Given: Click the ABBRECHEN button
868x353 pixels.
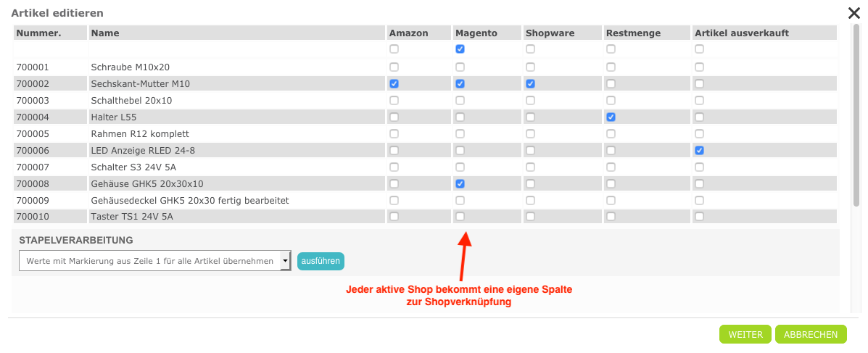Looking at the screenshot, I should point(811,334).
